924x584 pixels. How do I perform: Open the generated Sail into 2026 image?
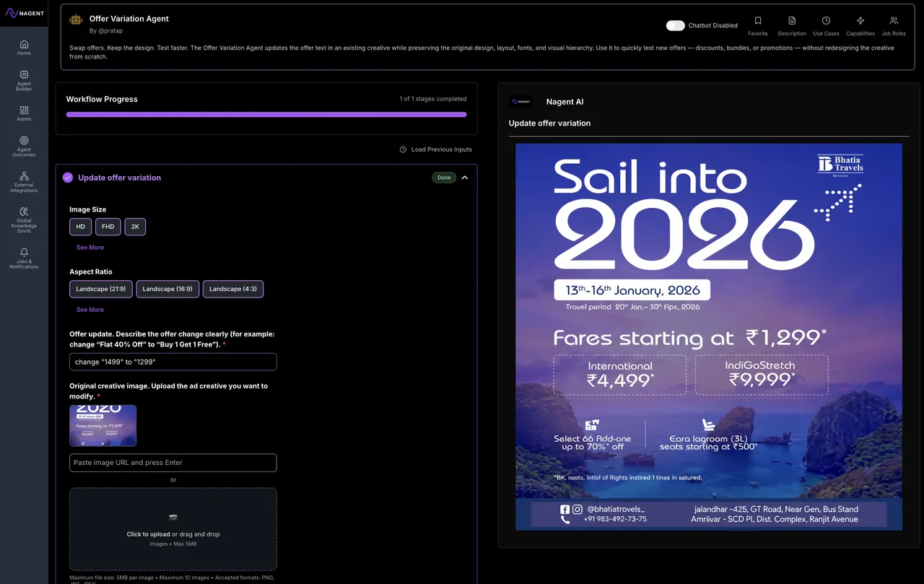pyautogui.click(x=709, y=336)
